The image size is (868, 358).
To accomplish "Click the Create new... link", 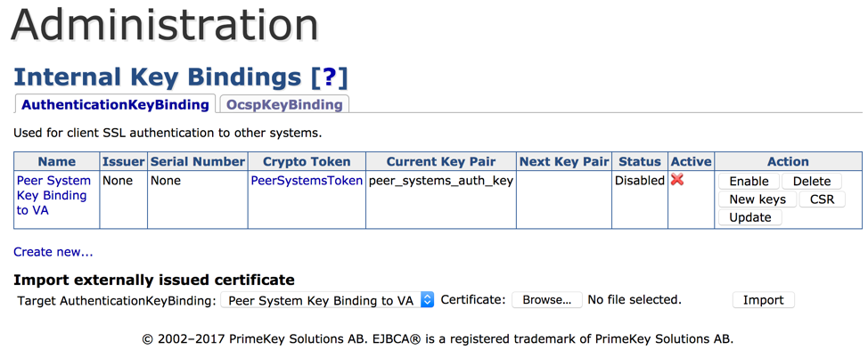I will (x=53, y=252).
